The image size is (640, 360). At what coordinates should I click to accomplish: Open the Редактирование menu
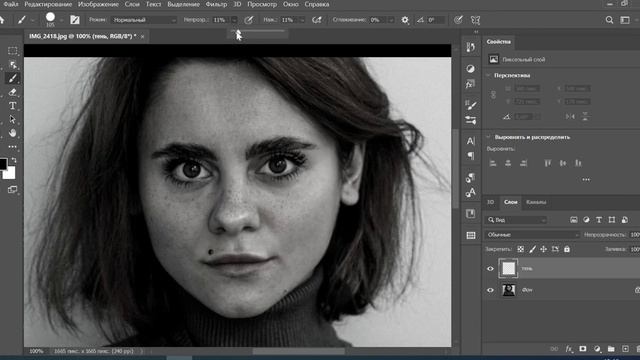48,4
